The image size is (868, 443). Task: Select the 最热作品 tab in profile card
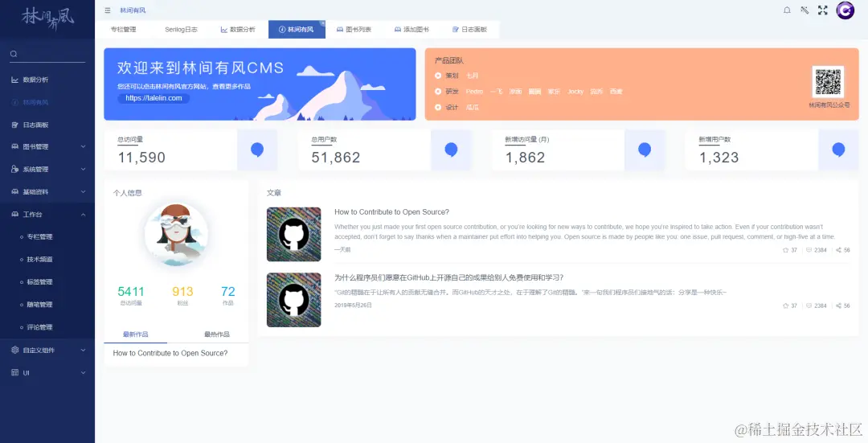216,334
